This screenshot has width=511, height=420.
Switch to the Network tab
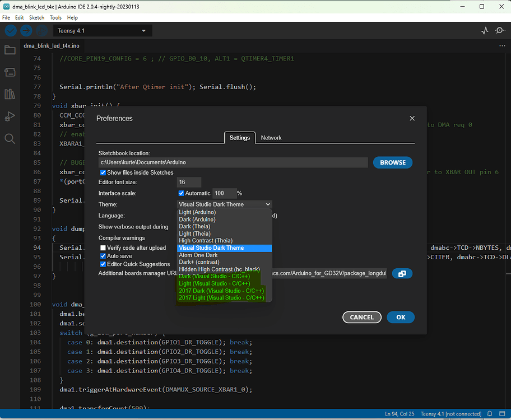click(x=271, y=137)
